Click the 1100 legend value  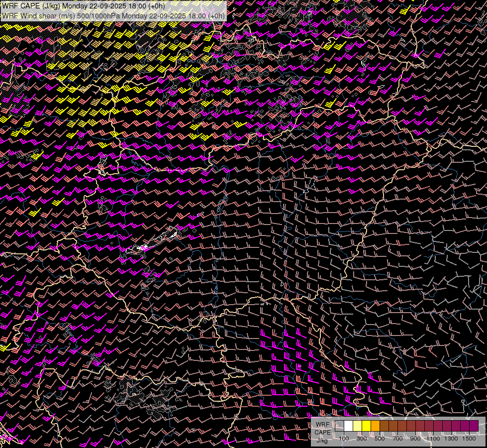pyautogui.click(x=433, y=438)
